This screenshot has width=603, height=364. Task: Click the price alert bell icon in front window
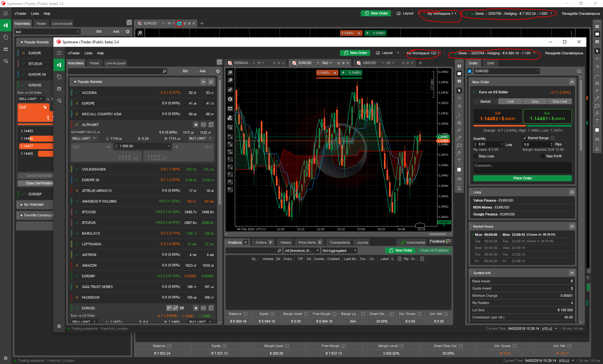point(459,188)
